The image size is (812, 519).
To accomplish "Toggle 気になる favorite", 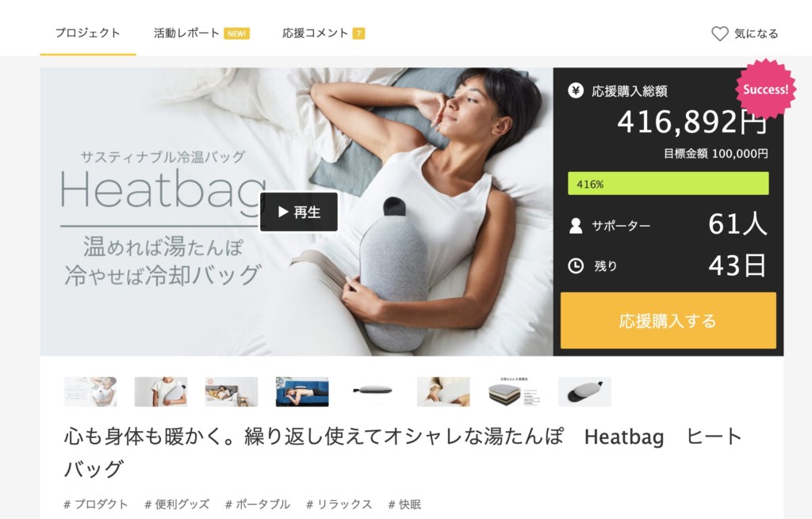I will (745, 33).
